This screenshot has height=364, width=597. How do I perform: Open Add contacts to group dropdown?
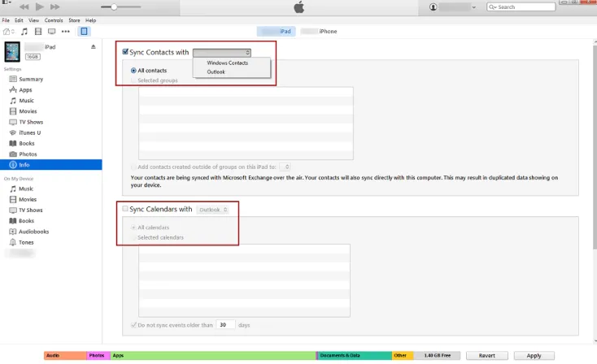tap(285, 167)
